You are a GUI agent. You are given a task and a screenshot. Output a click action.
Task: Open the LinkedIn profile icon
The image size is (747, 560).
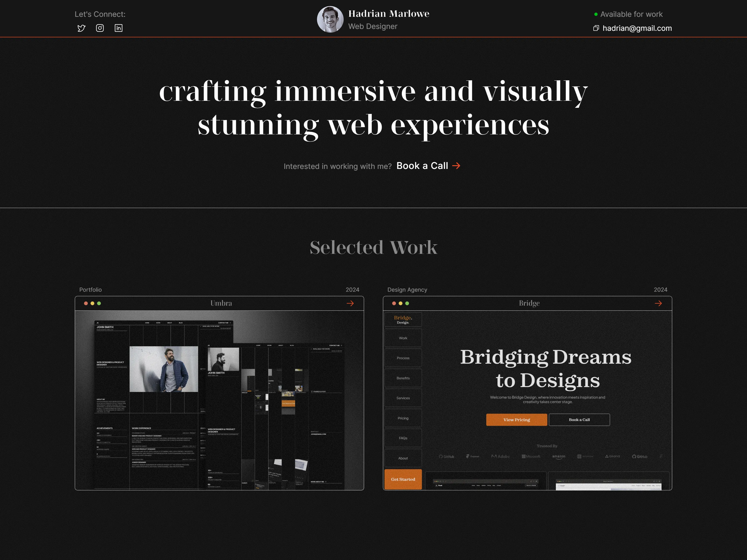click(119, 28)
